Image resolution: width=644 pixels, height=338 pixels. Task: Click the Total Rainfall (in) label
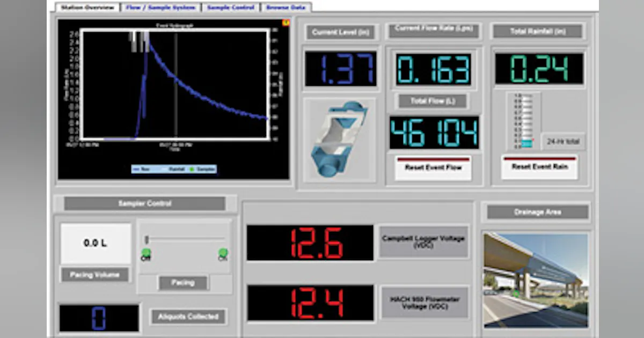tap(537, 32)
